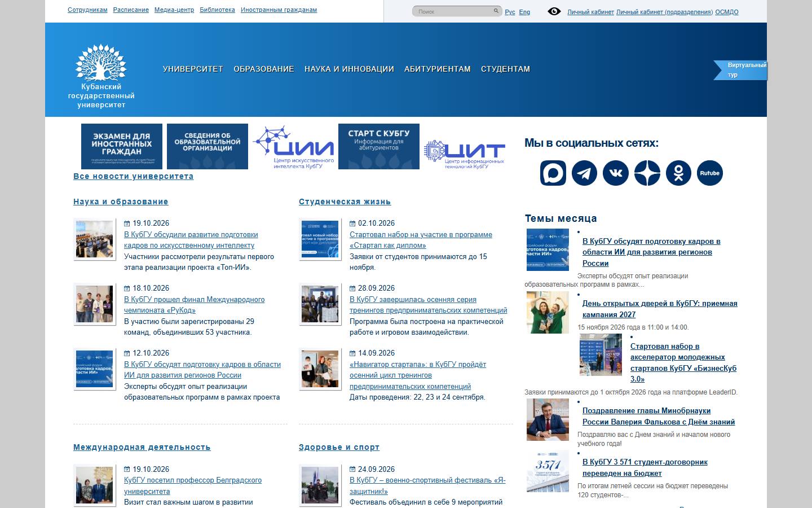Open the СТУДЕНТАМ main menu item
Viewport: 812px width, 508px height.
click(x=505, y=69)
